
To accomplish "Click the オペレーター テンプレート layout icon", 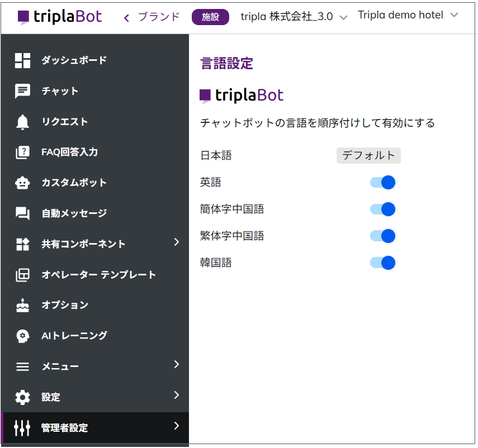I will (22, 275).
